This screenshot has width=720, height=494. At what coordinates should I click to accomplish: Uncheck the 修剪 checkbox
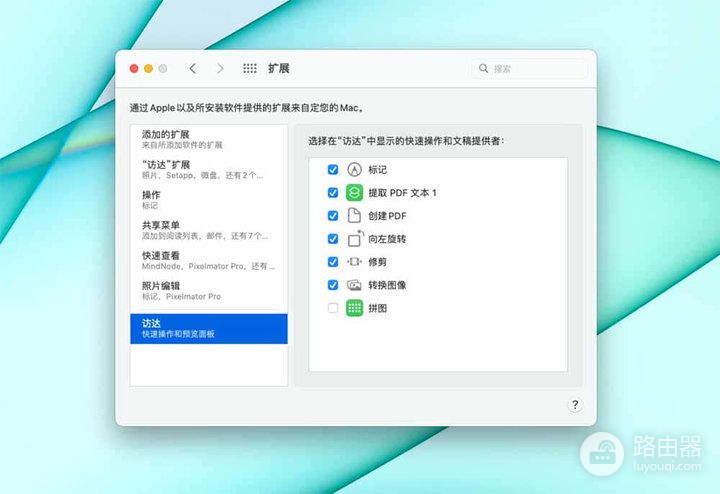tap(333, 262)
